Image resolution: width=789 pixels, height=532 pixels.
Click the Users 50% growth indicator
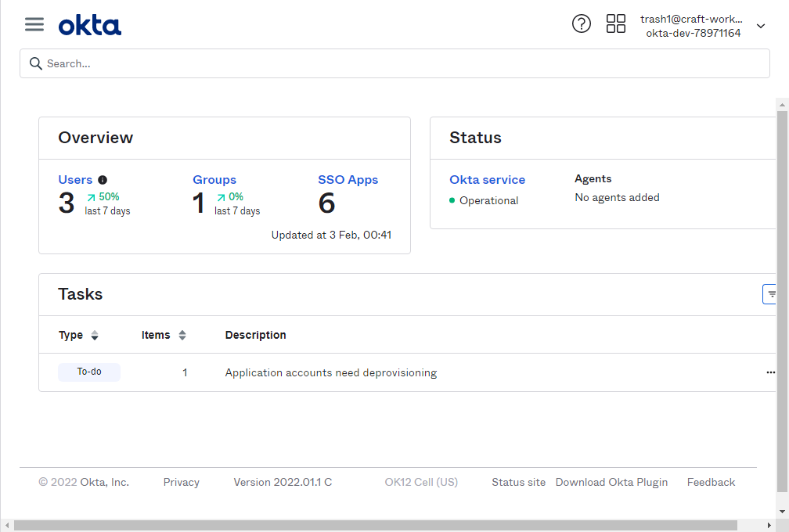(x=103, y=196)
